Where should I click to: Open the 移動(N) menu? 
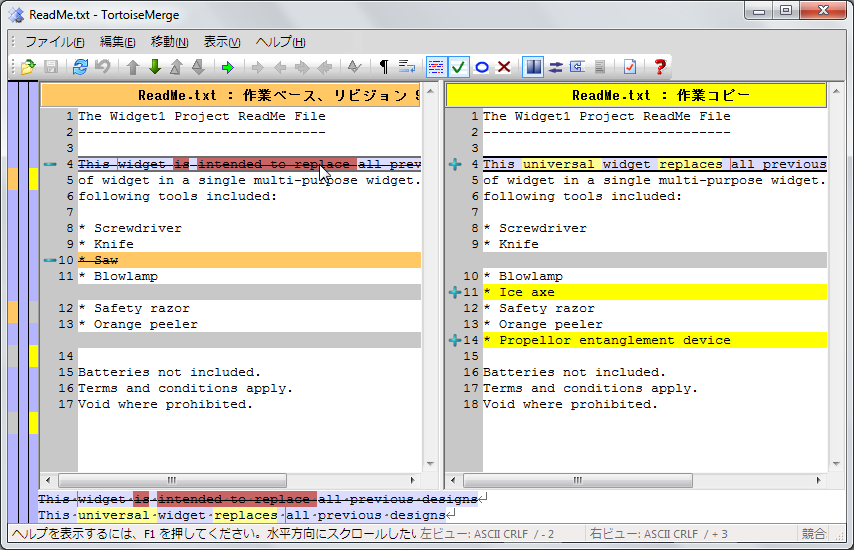pos(169,42)
